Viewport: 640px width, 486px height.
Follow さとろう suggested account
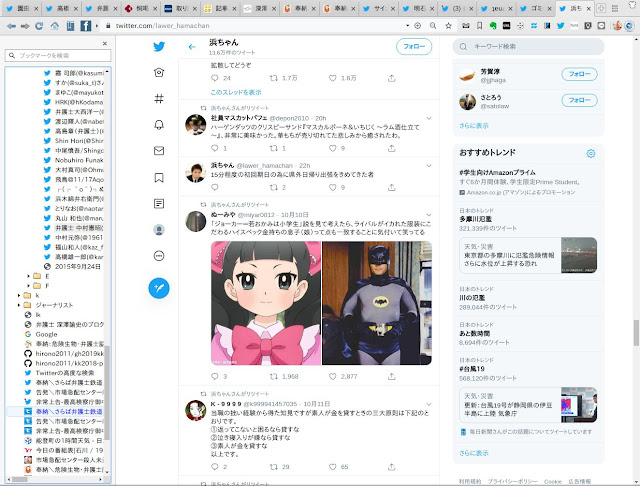[x=579, y=100]
